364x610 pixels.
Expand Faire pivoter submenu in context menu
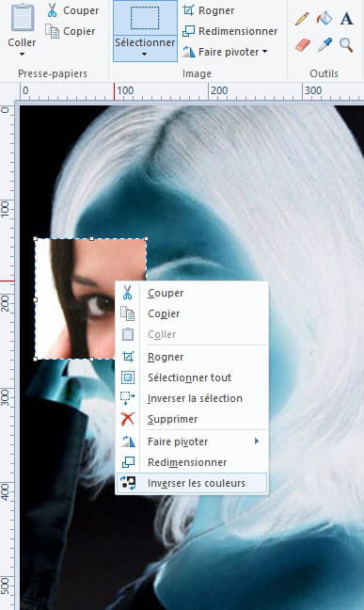tap(191, 441)
